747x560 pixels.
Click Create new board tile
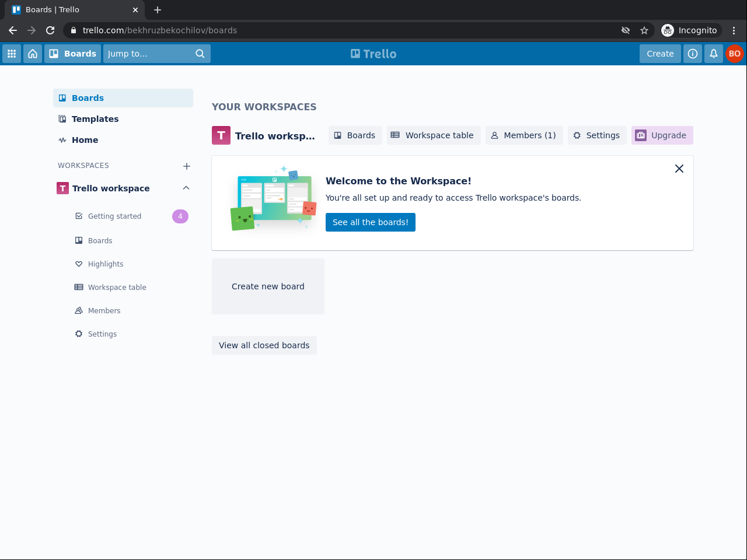pyautogui.click(x=268, y=286)
